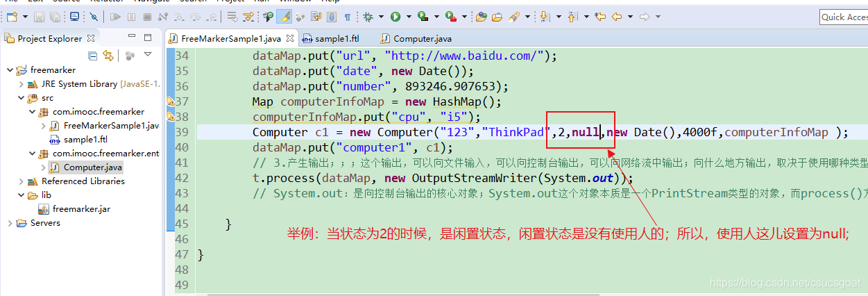This screenshot has height=296, width=868.
Task: Expand the Referenced Libraries node
Action: 21,181
